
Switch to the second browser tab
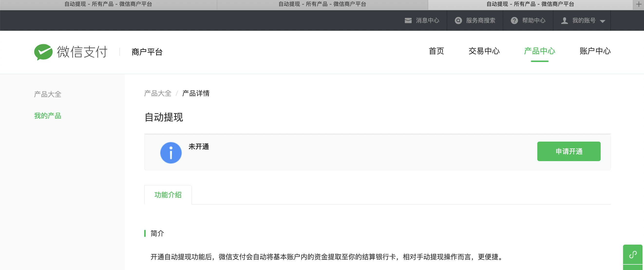pyautogui.click(x=322, y=4)
